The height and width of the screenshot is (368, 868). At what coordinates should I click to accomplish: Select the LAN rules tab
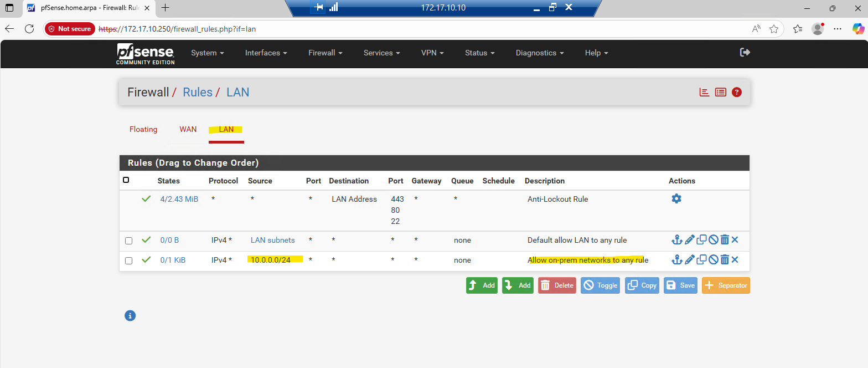tap(226, 129)
